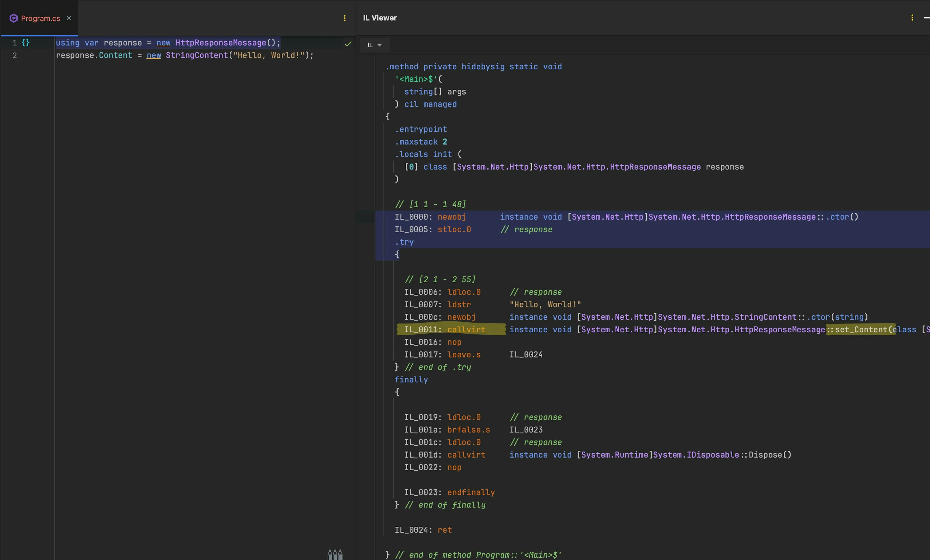Click underlined 'new' before HttpResponseMessage
Viewport: 930px width, 560px height.
click(163, 43)
